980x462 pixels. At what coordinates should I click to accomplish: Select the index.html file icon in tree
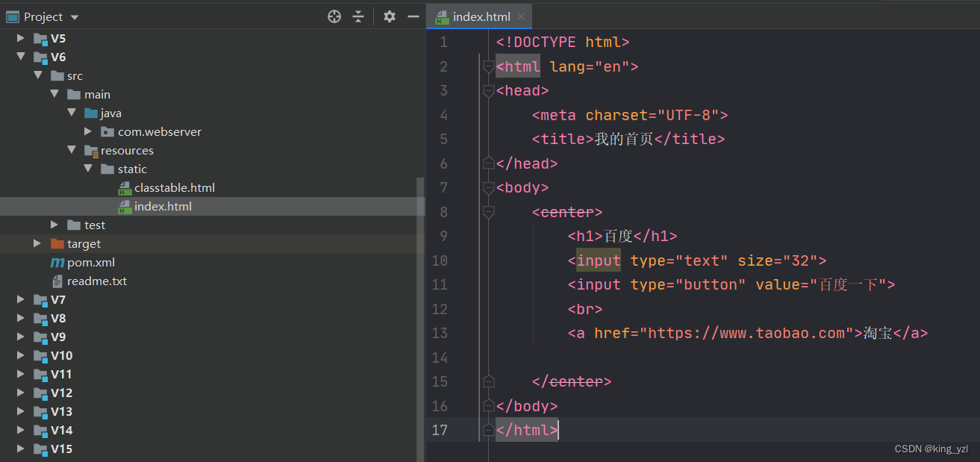[125, 207]
